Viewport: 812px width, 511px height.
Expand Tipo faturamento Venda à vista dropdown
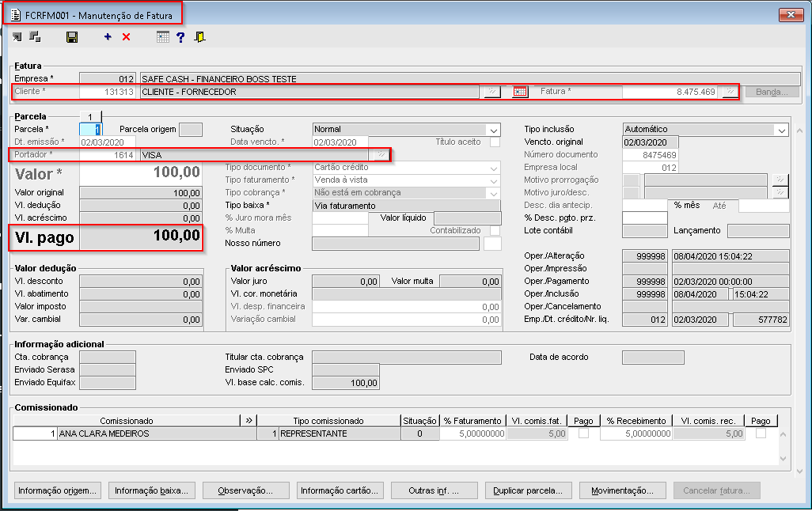pos(494,180)
